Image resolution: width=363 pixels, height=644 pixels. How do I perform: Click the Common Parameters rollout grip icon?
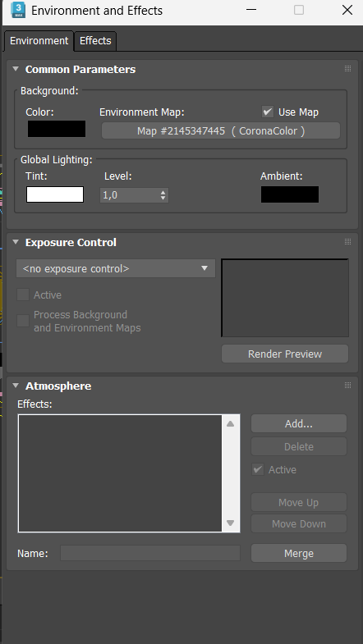(347, 69)
